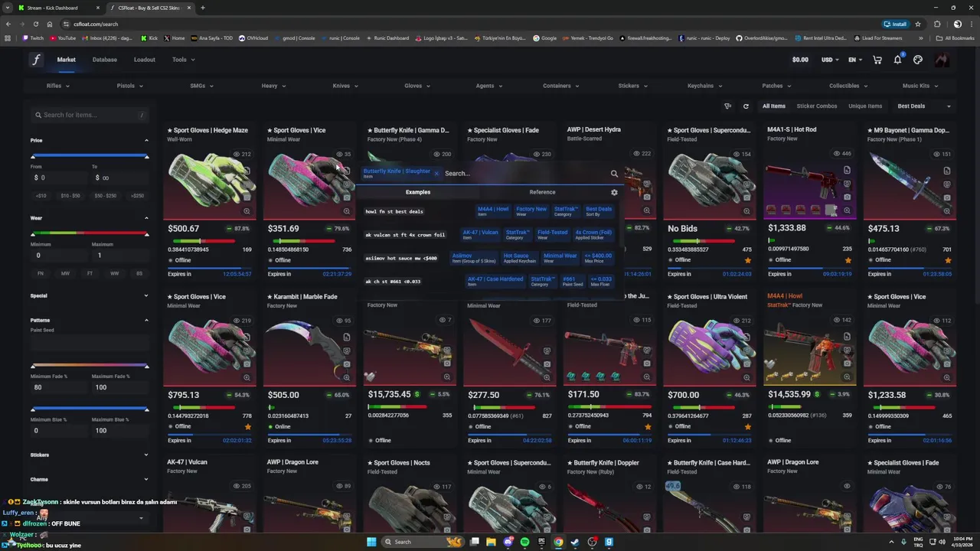Open Steam from the Windows taskbar
This screenshot has width=980, height=551.
[x=575, y=542]
